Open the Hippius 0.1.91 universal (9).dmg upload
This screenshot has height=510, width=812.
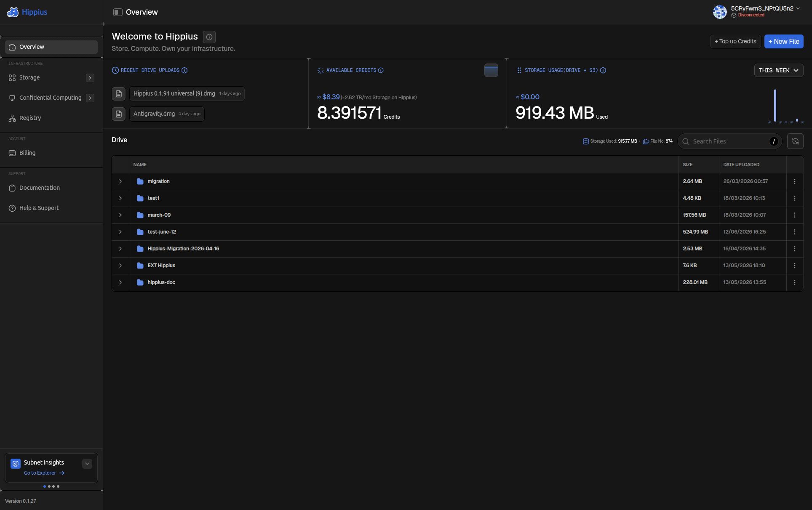click(x=187, y=94)
